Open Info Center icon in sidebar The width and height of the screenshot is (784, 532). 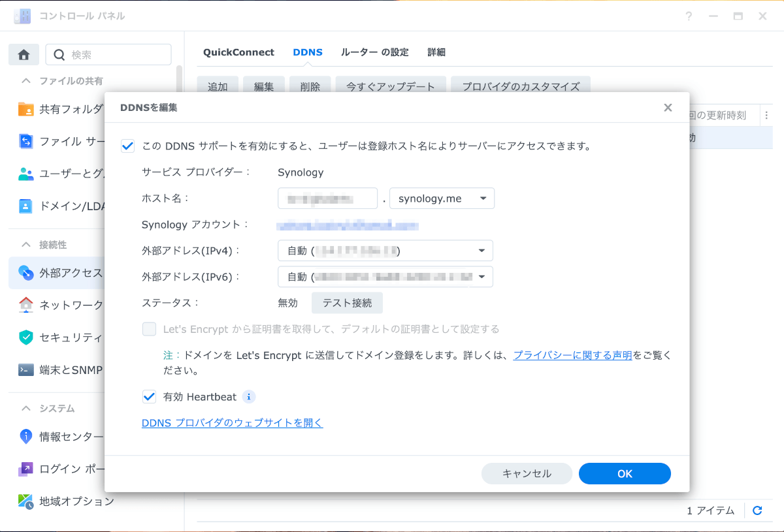coord(25,436)
